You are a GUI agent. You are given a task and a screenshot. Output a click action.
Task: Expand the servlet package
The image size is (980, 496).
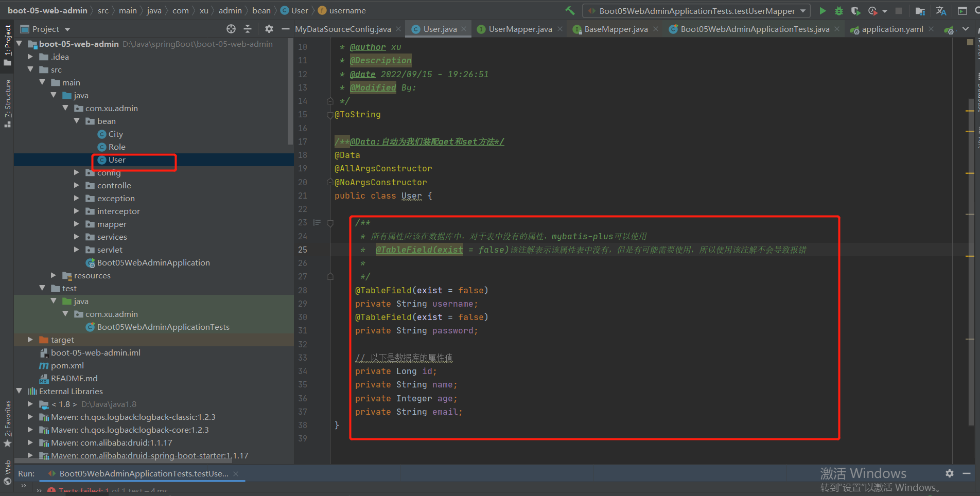[77, 250]
